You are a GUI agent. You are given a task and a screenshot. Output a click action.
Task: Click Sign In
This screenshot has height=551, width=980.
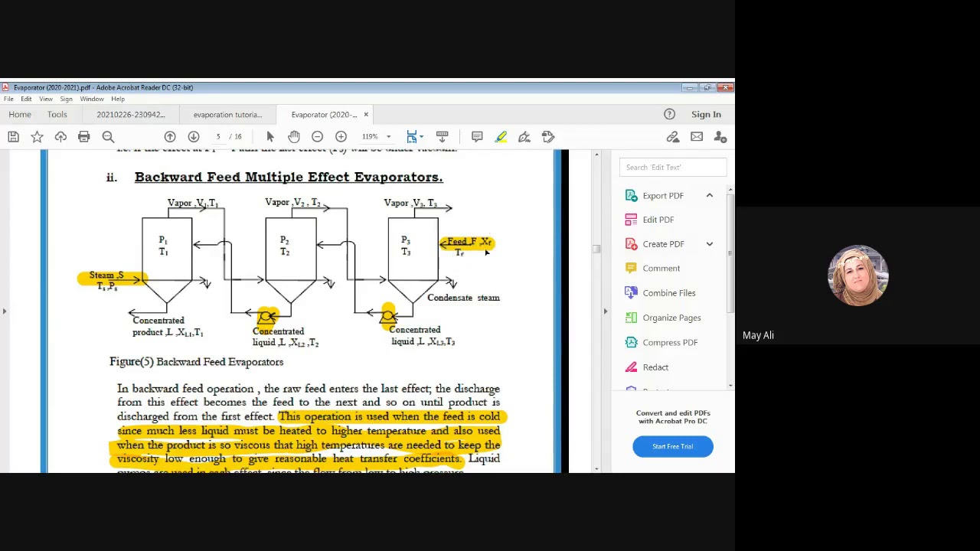click(x=706, y=115)
